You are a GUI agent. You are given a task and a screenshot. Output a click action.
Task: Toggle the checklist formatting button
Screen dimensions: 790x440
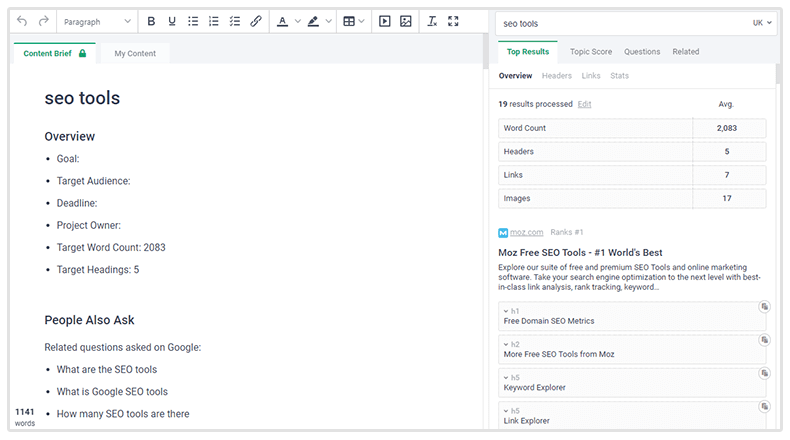pyautogui.click(x=234, y=21)
